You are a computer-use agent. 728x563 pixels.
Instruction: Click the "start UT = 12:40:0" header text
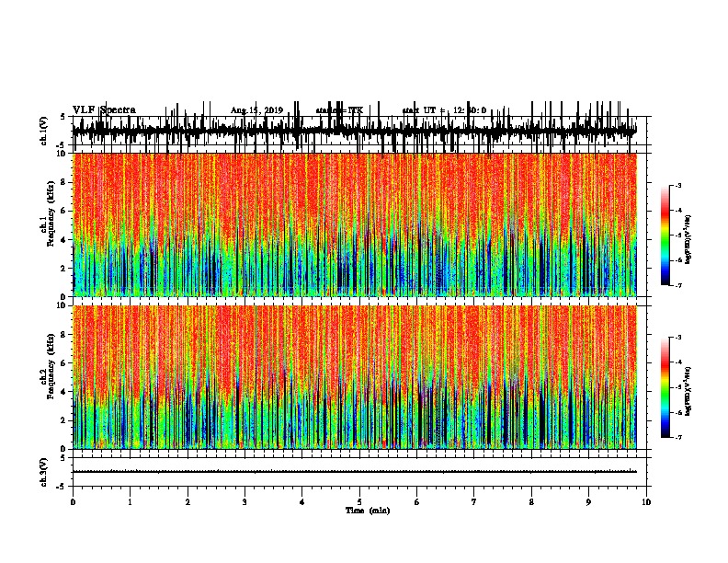(444, 110)
